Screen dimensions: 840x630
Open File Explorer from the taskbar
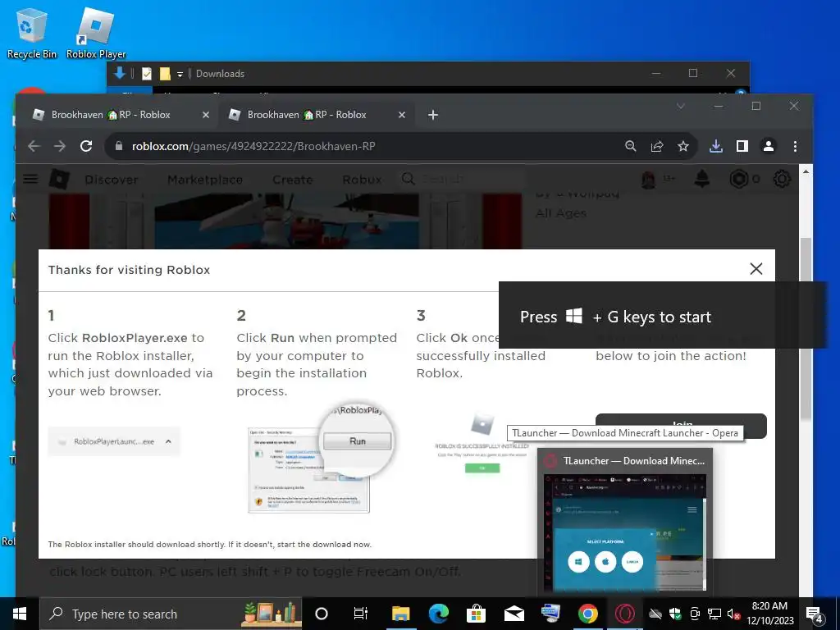[x=400, y=614]
